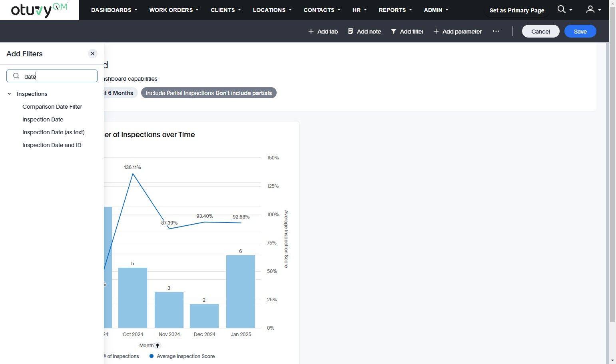Click the filter search input field
Image resolution: width=616 pixels, height=364 pixels.
coord(52,76)
